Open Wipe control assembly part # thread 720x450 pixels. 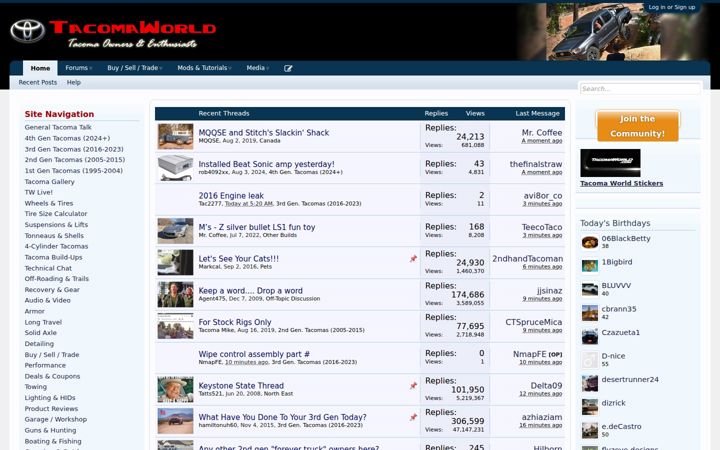(254, 354)
